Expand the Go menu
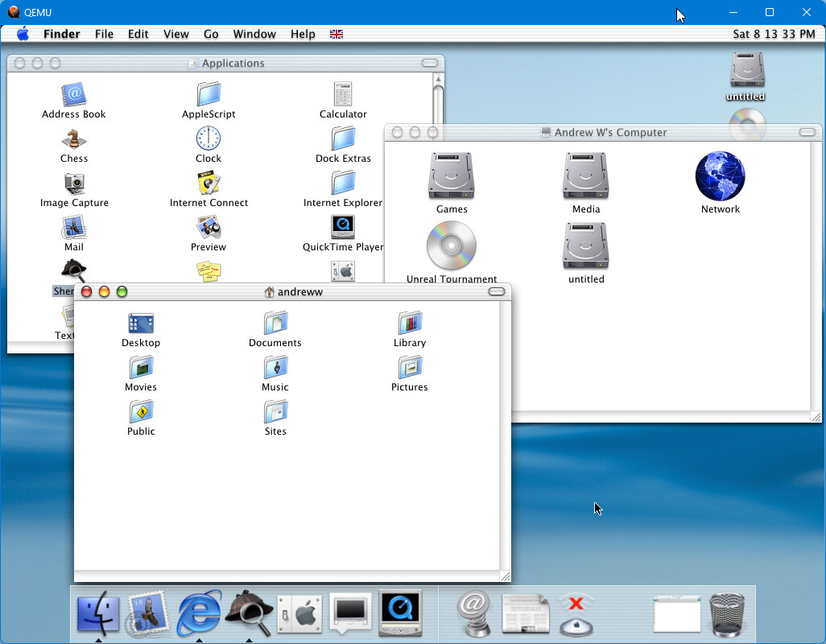Viewport: 826px width, 644px height. pos(211,34)
